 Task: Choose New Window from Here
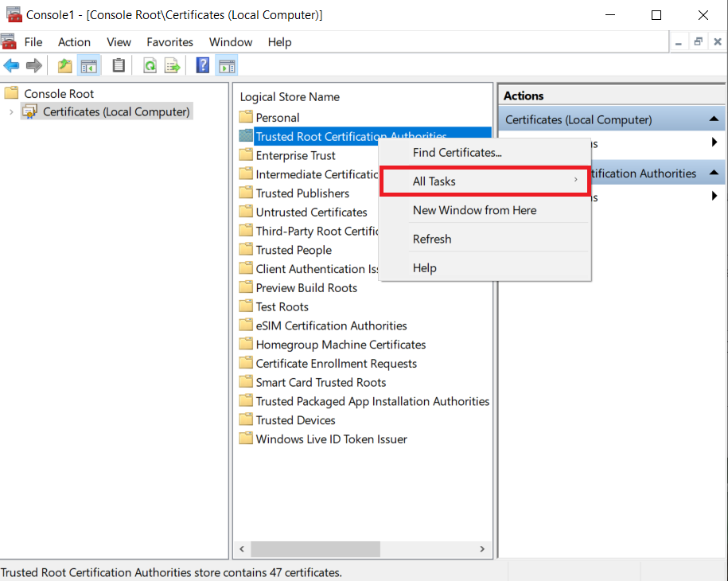coord(485,210)
